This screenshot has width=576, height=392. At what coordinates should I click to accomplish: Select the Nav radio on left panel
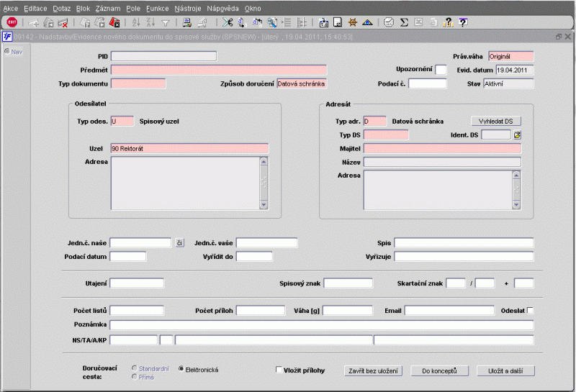[7, 51]
